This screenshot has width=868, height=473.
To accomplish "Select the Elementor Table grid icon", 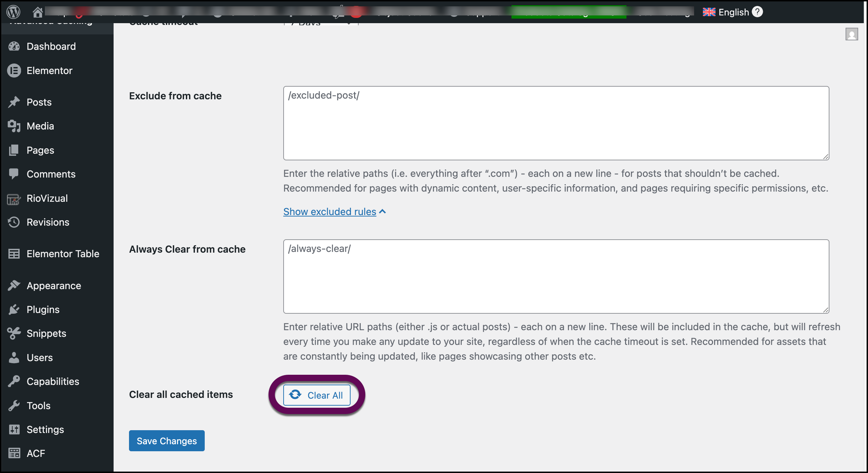I will pos(14,254).
